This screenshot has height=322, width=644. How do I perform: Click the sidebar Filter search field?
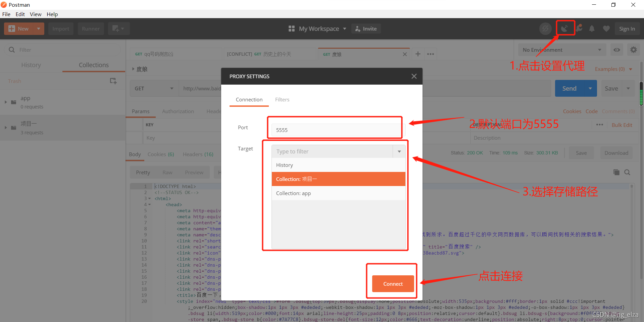tap(62, 50)
